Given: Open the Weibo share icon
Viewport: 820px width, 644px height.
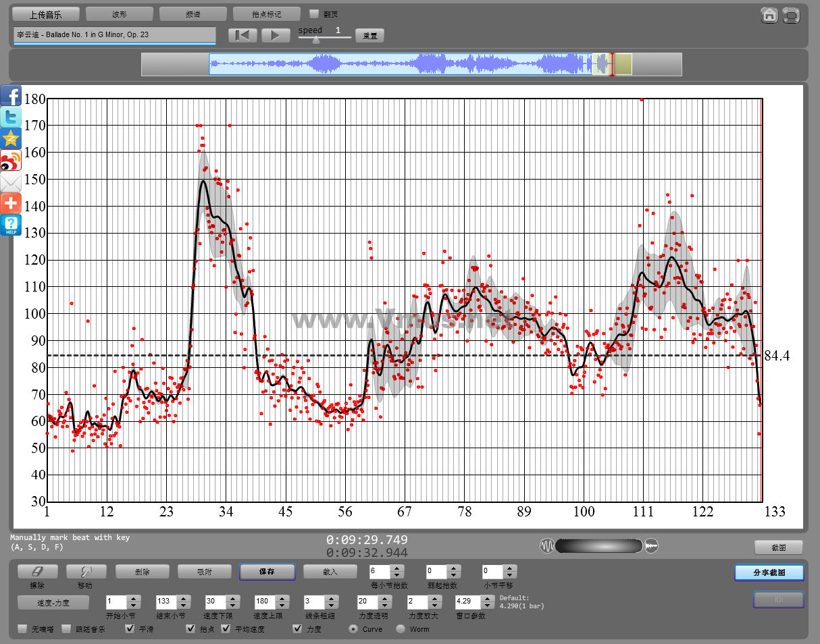Looking at the screenshot, I should (11, 161).
